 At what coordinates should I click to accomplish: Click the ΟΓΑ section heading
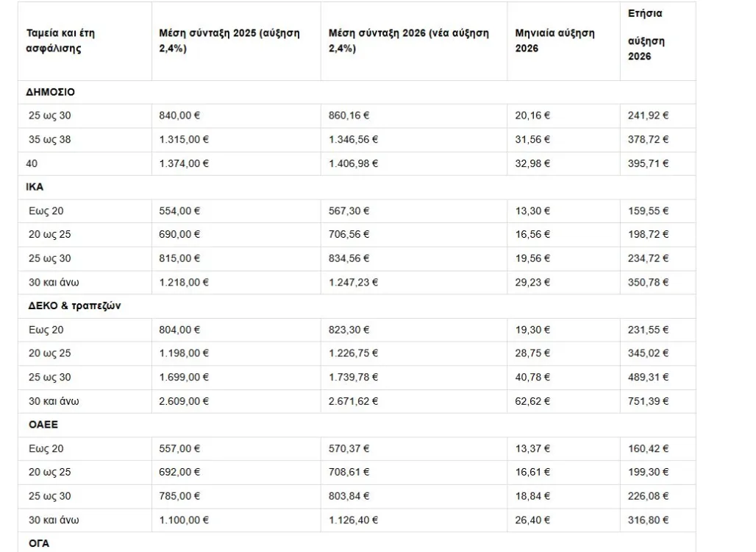pos(38,544)
